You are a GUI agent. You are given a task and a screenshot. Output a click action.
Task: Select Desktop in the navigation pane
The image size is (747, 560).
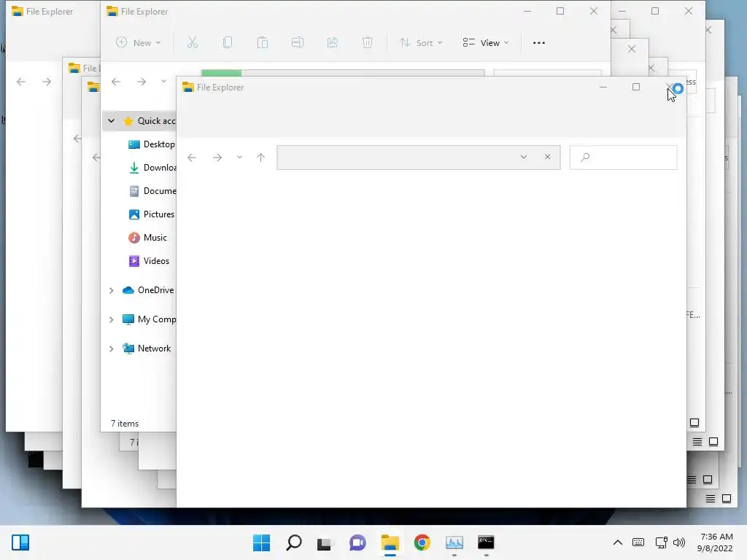[152, 144]
